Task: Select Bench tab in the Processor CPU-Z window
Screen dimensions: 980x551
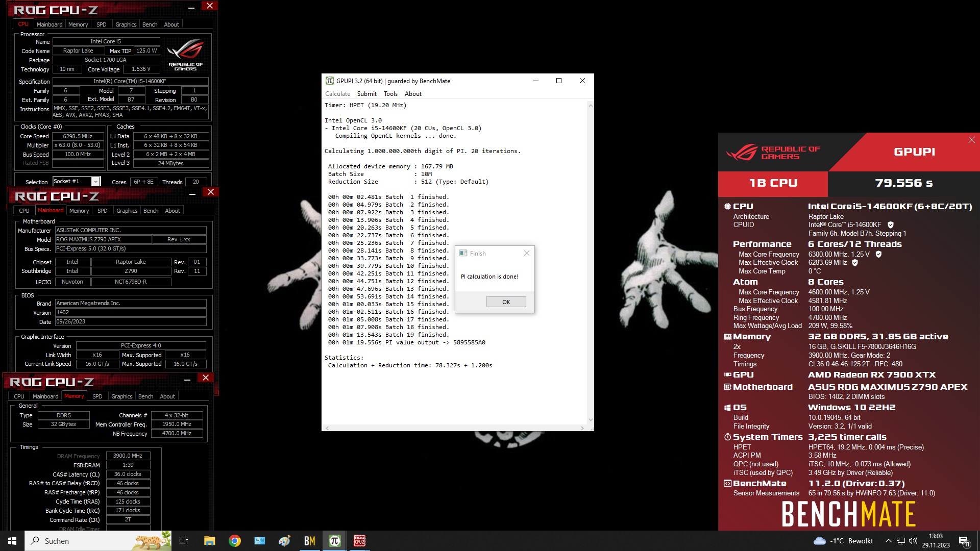Action: [150, 24]
